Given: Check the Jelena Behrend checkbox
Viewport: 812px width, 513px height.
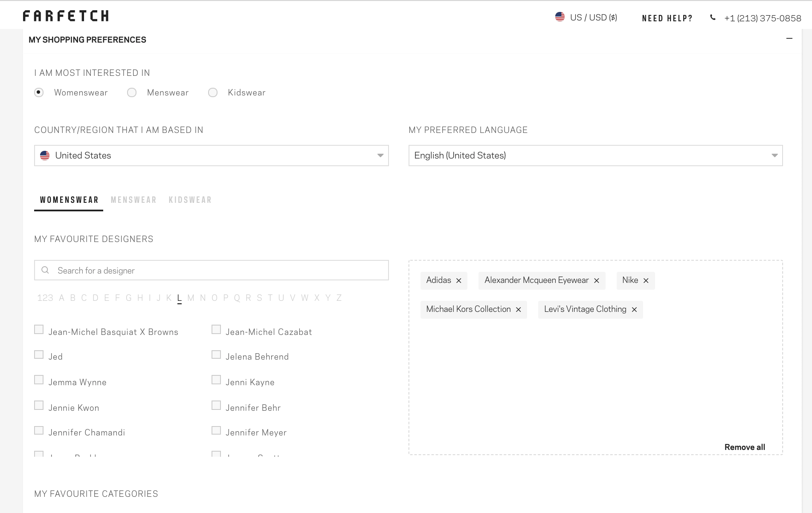Looking at the screenshot, I should pyautogui.click(x=216, y=354).
